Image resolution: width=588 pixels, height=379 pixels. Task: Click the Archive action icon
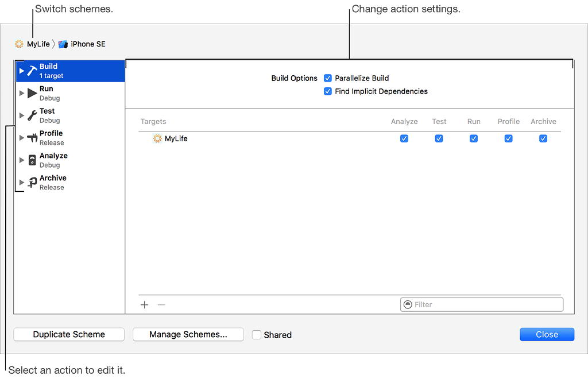click(32, 183)
